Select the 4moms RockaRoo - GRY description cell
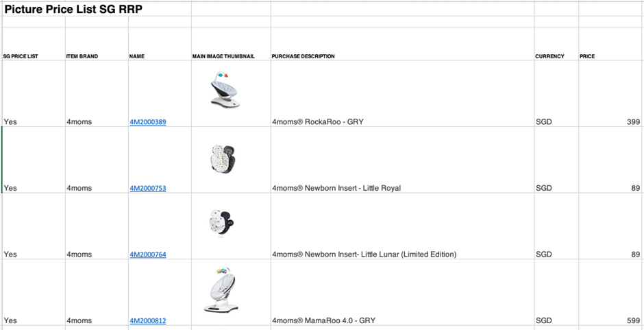 pos(403,94)
